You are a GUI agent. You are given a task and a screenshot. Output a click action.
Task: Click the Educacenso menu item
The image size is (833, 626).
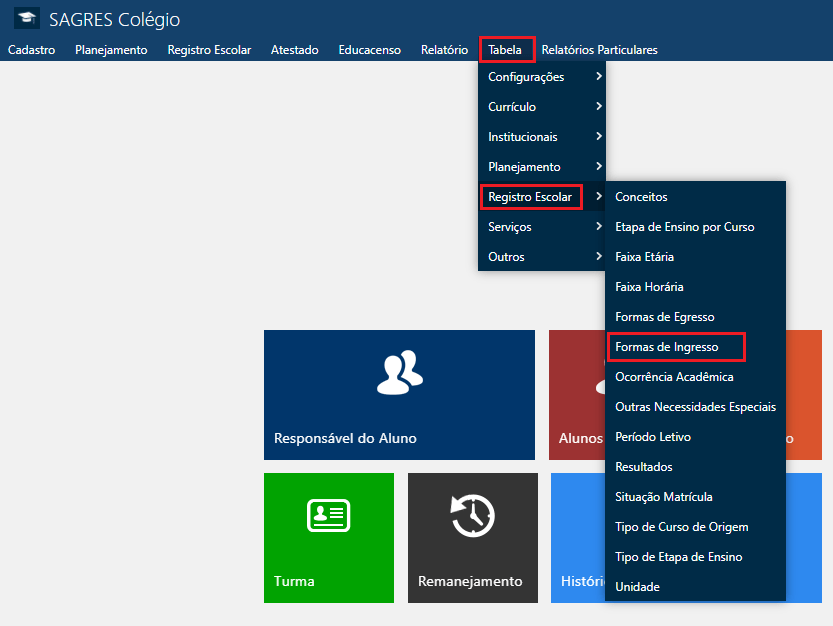click(369, 50)
